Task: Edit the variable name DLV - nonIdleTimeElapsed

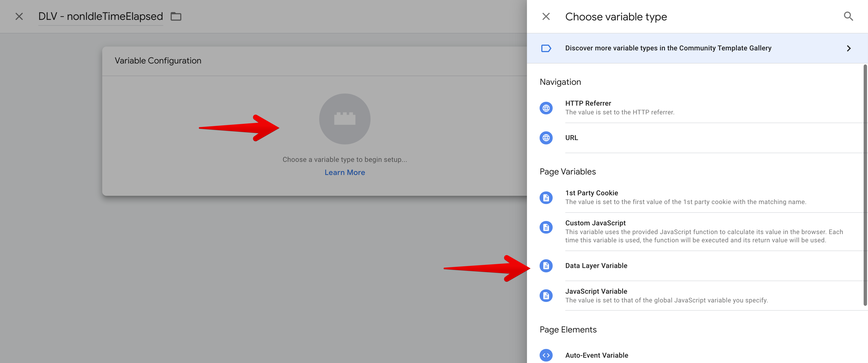Action: click(101, 16)
